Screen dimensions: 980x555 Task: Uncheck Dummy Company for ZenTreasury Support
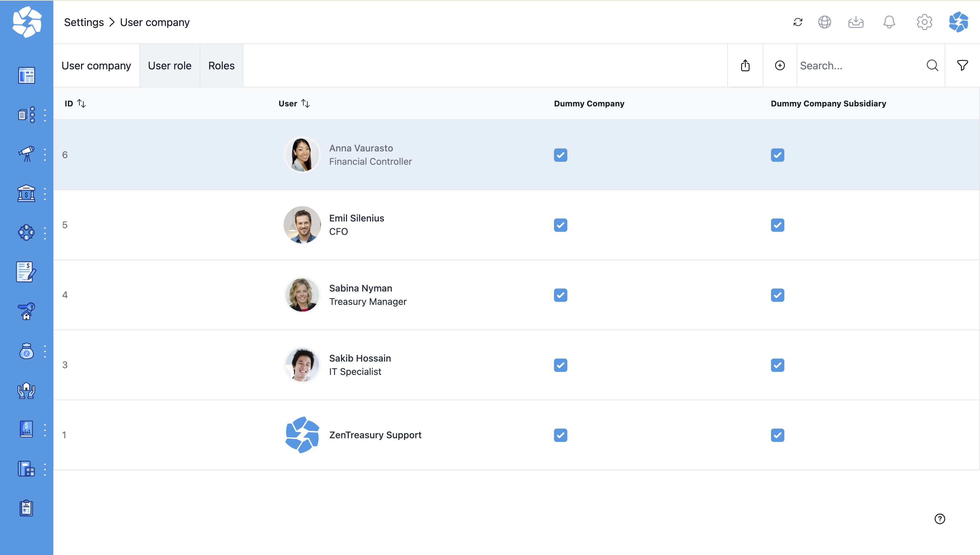point(560,435)
